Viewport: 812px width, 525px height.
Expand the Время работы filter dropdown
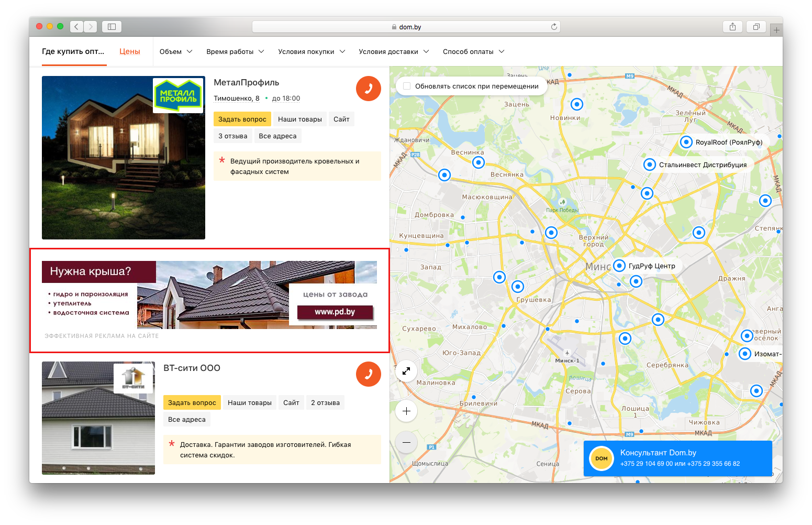coord(236,51)
